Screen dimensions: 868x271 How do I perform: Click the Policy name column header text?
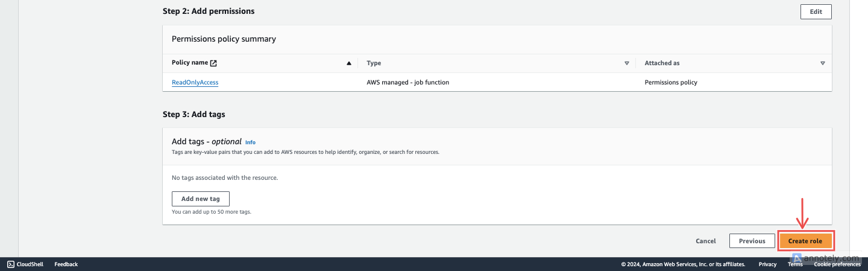[x=190, y=63]
